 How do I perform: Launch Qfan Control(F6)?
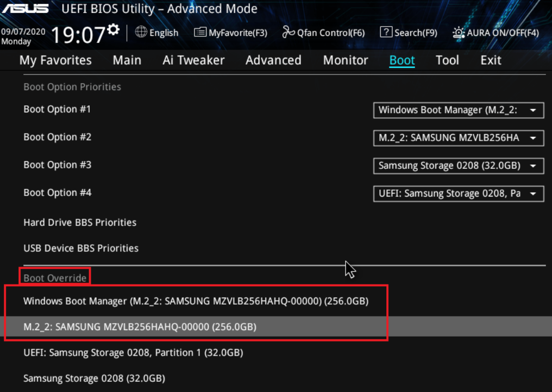[x=331, y=33]
